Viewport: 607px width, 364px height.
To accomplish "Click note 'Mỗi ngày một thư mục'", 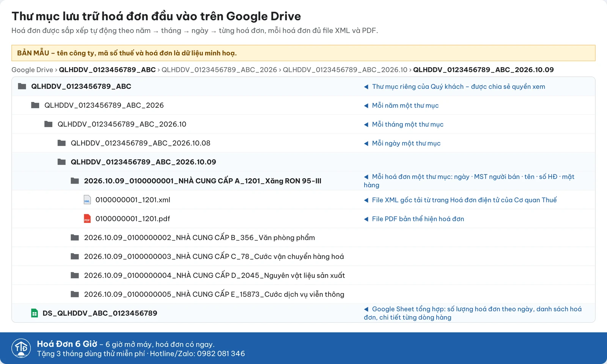I will pyautogui.click(x=402, y=143).
